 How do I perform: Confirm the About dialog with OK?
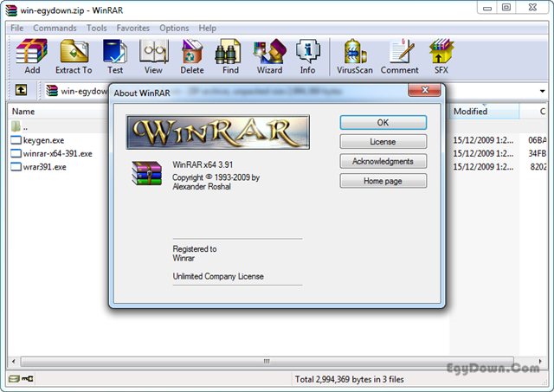click(x=383, y=123)
